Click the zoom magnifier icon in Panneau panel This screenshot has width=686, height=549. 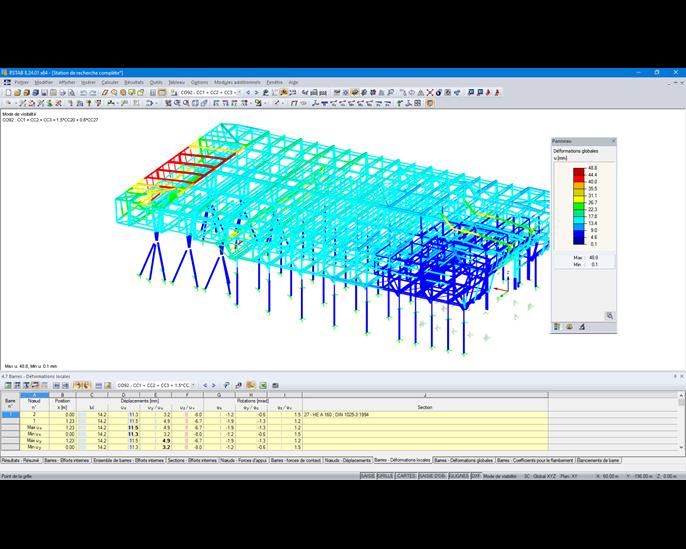[609, 315]
